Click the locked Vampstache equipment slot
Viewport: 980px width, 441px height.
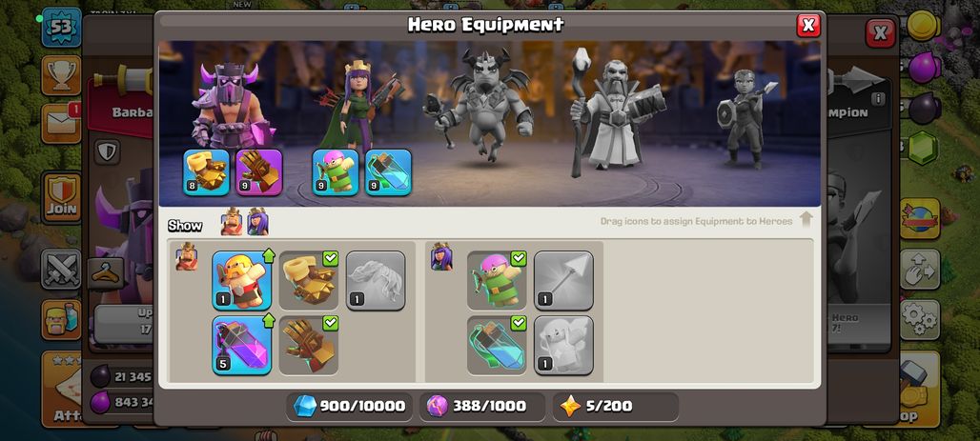click(x=376, y=280)
